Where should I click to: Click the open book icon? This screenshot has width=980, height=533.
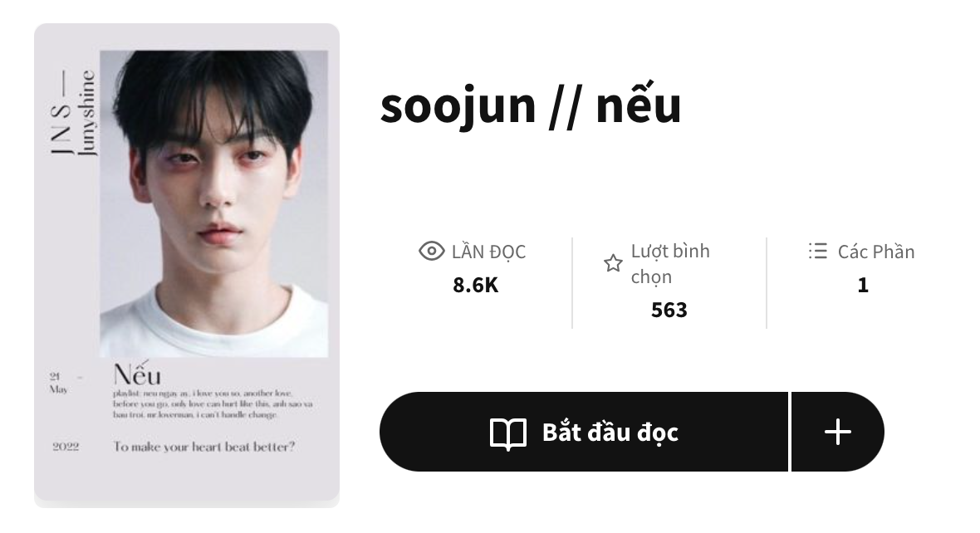pyautogui.click(x=508, y=433)
